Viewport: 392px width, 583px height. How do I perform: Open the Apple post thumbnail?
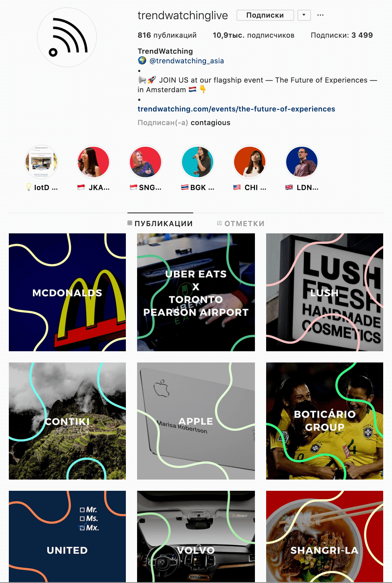[x=196, y=421]
